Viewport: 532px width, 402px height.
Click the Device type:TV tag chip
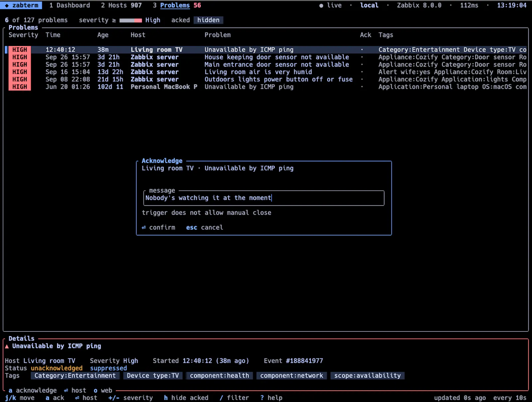point(153,376)
